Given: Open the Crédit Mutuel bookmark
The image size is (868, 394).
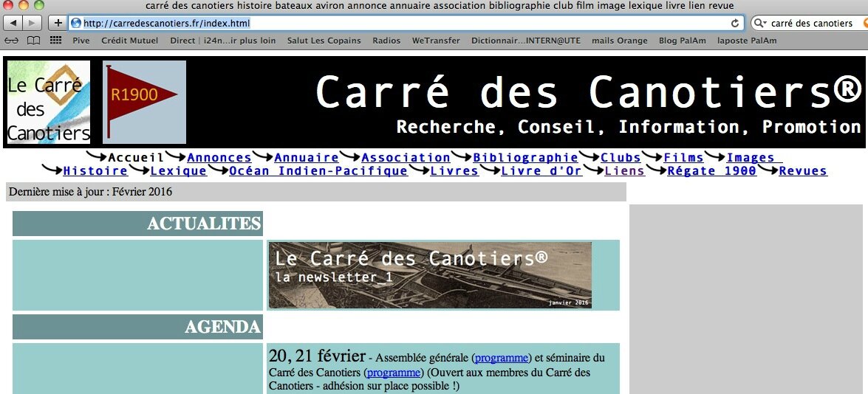Looking at the screenshot, I should pos(129,41).
